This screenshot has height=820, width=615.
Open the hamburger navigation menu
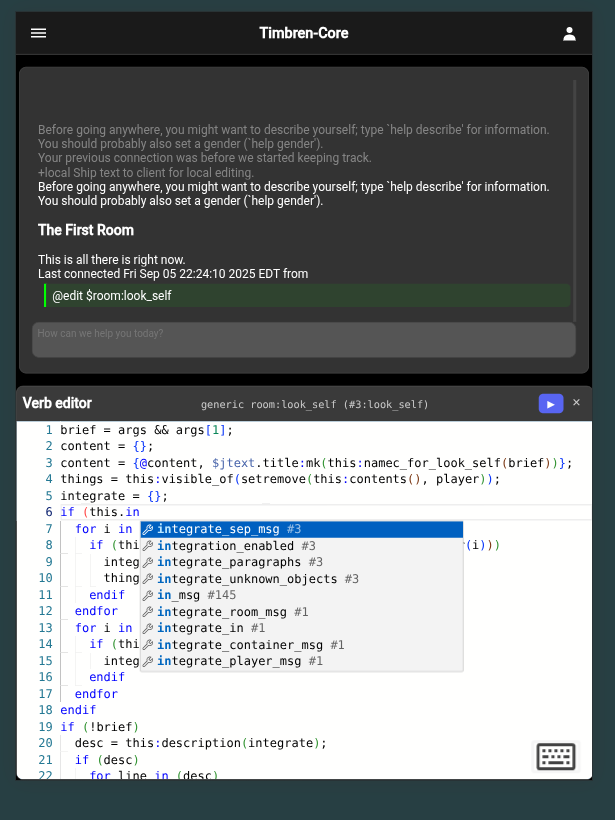pyautogui.click(x=38, y=33)
